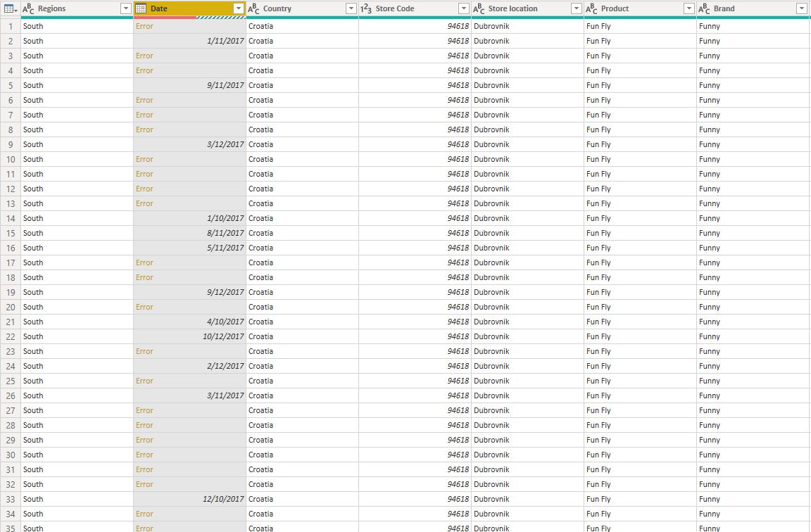Select the Product column header
Screen dimensions: 811x532
[x=641, y=8]
